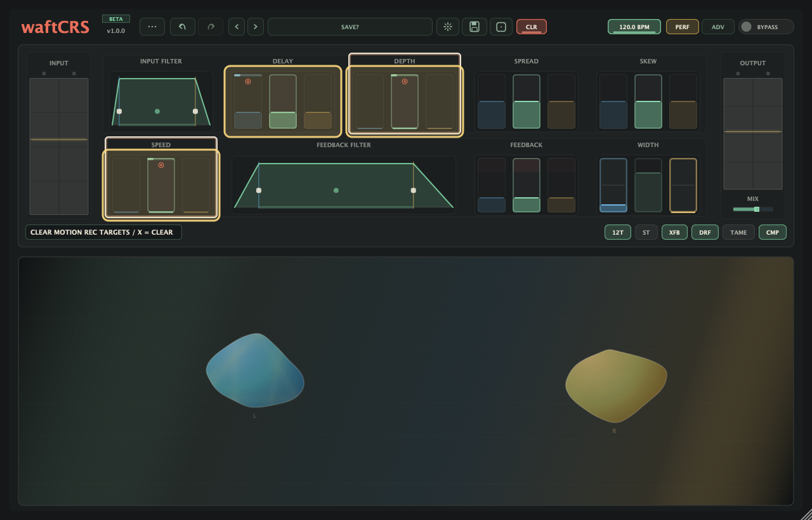Click the middle green Delay slider
The width and height of the screenshot is (812, 520).
[x=283, y=101]
